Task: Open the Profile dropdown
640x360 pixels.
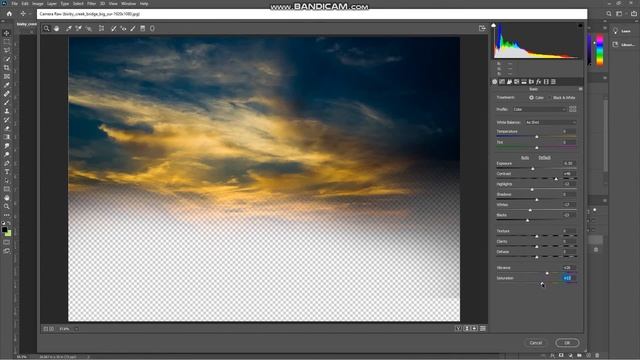Action: click(x=539, y=109)
